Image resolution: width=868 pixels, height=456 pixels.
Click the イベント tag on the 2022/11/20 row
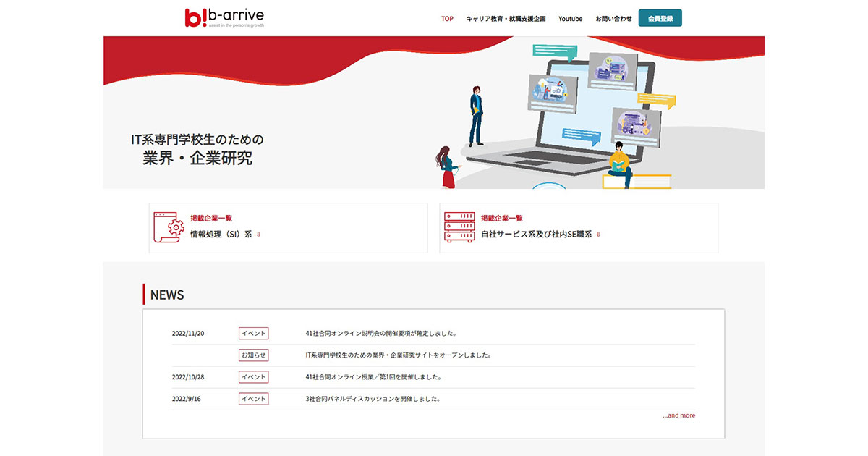(253, 333)
